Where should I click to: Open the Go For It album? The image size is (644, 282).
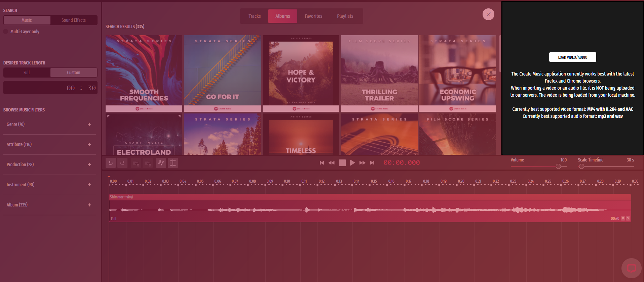tap(222, 73)
